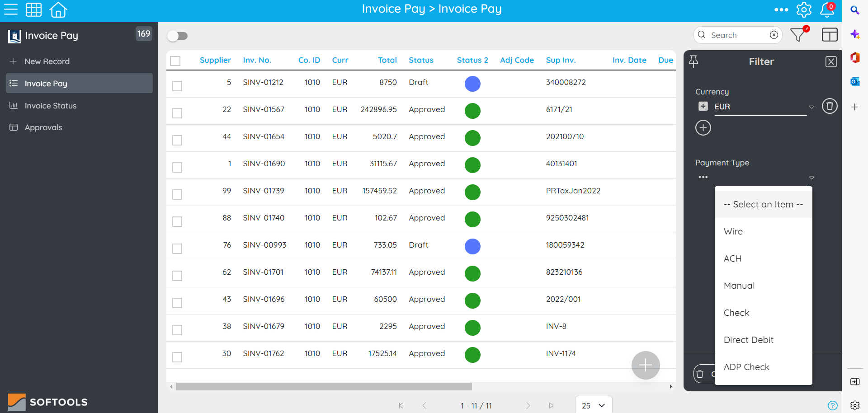This screenshot has width=868, height=413.
Task: Choose Manual payment type
Action: [764, 286]
